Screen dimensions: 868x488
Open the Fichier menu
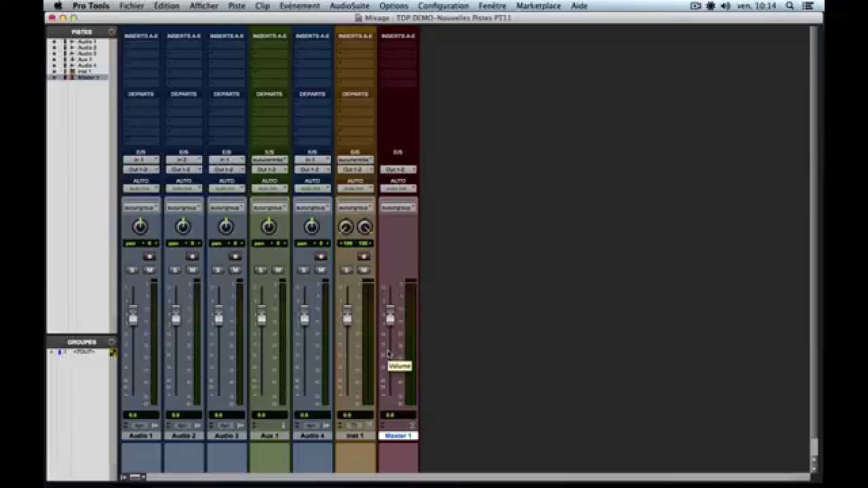132,5
